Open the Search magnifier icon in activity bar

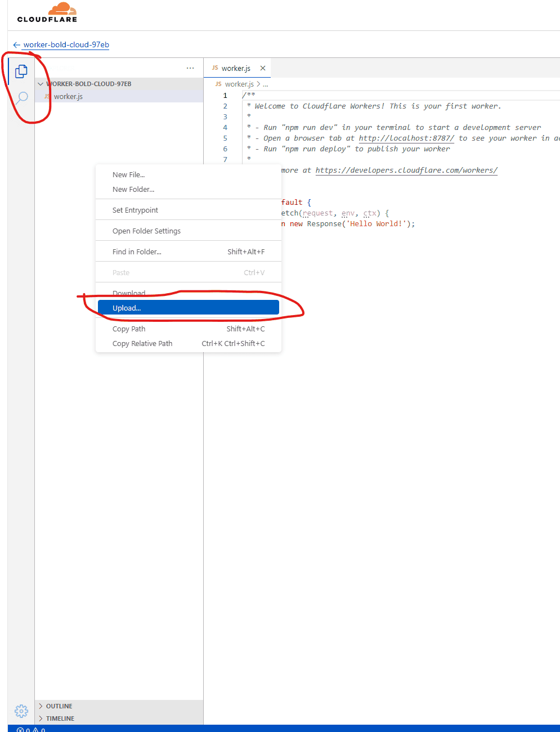21,98
